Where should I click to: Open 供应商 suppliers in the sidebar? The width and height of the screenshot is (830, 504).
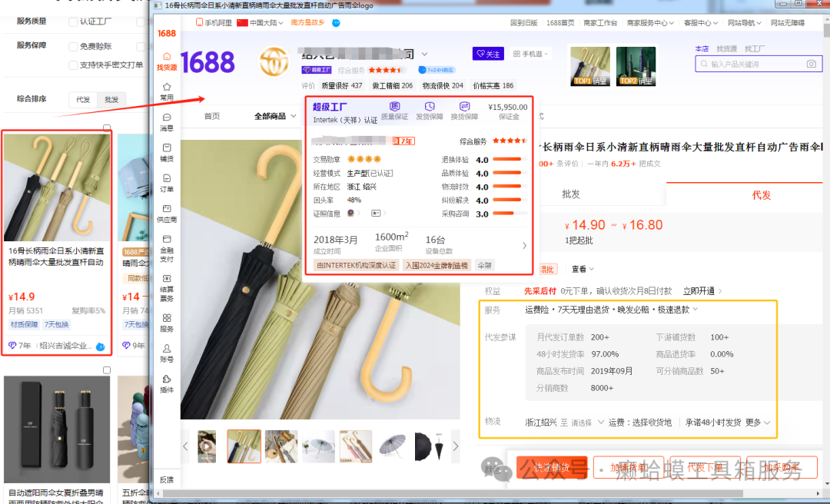(x=167, y=214)
